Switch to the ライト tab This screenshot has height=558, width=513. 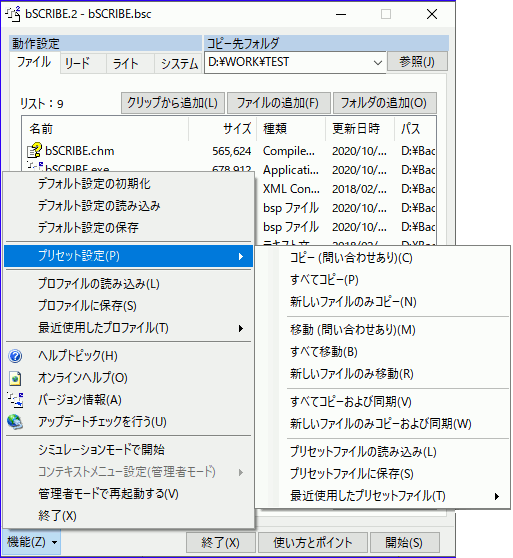click(130, 64)
